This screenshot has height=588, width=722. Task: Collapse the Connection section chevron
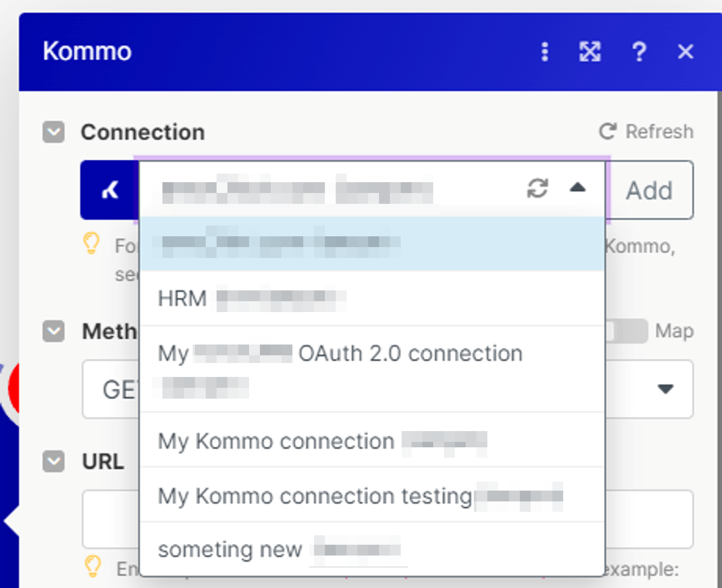click(54, 132)
